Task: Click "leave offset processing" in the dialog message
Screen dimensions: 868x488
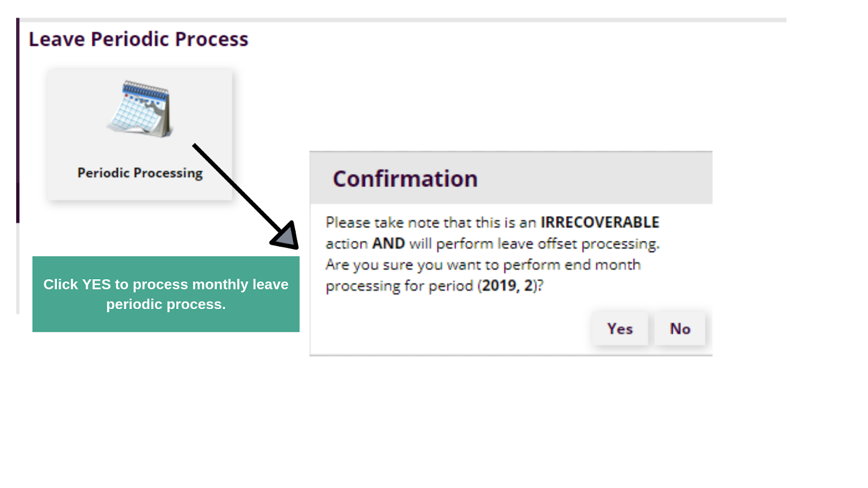Action: 548,243
